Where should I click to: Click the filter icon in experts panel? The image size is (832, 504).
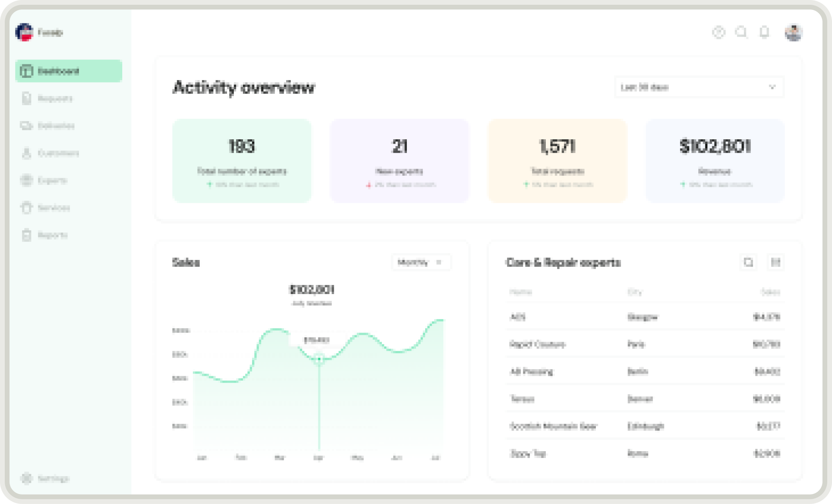pyautogui.click(x=775, y=262)
